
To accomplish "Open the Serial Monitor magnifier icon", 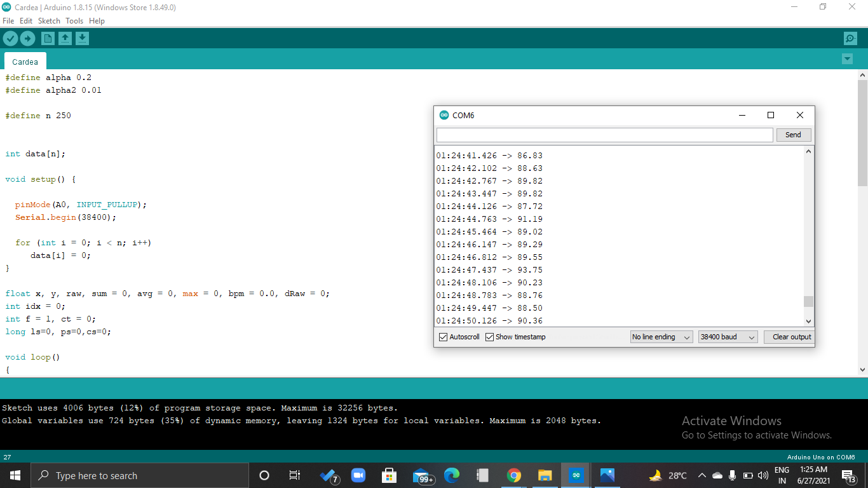I will (850, 39).
